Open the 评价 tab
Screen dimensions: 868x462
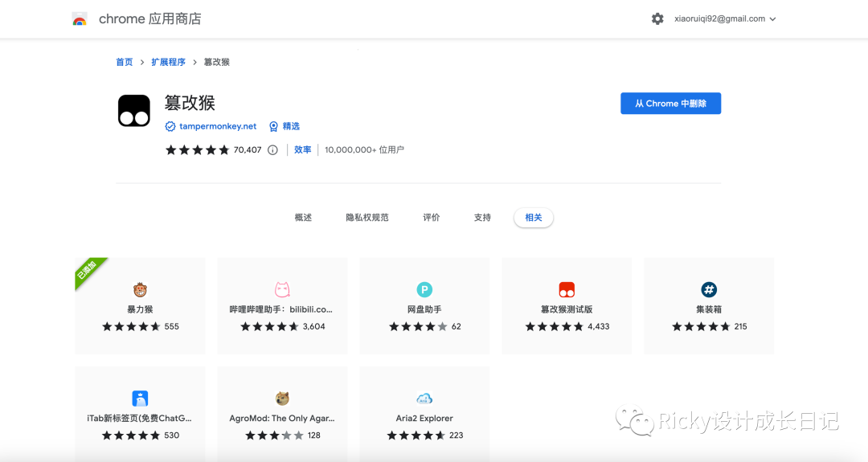coord(432,218)
